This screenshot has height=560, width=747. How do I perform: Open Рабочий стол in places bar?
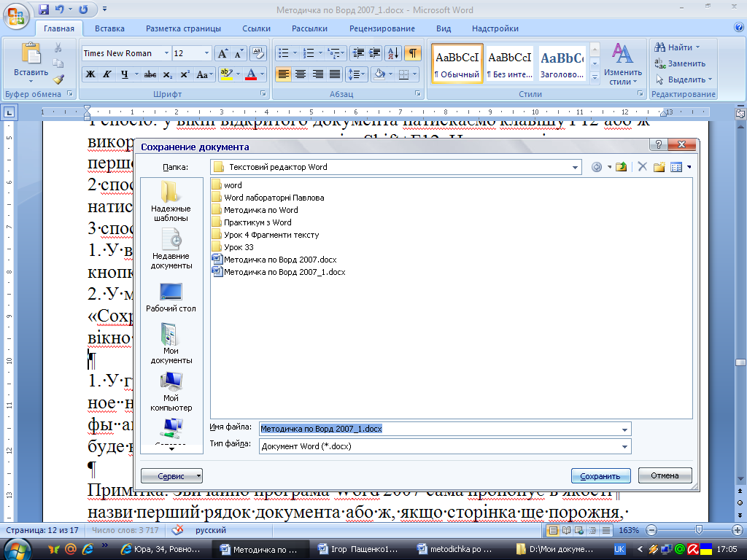(x=171, y=297)
